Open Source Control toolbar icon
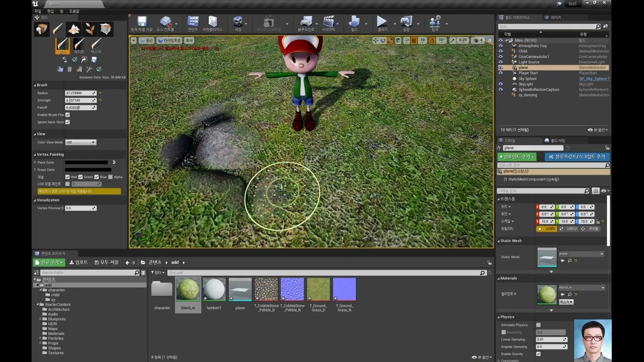 [x=166, y=23]
